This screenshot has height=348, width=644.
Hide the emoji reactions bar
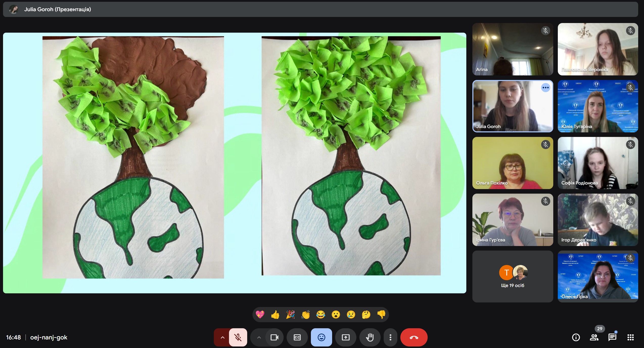pyautogui.click(x=321, y=337)
